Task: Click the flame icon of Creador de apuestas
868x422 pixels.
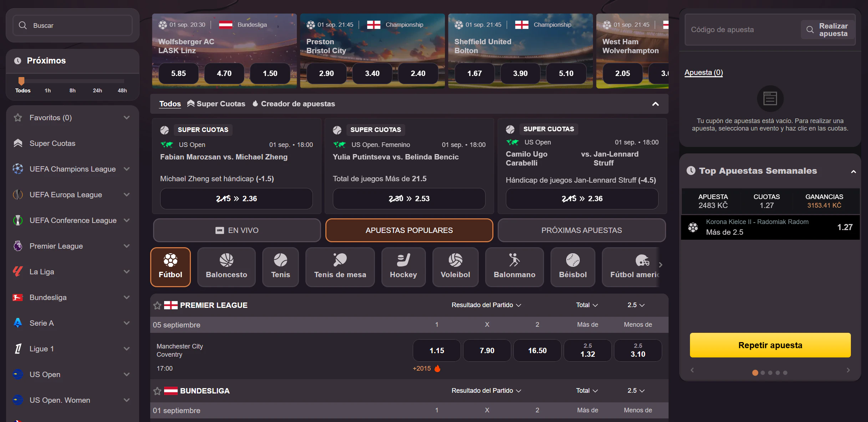Action: [x=255, y=103]
